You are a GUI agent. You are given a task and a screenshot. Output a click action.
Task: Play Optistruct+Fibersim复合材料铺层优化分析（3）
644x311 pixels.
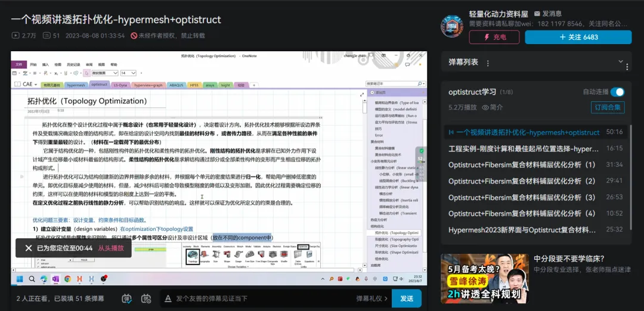(x=536, y=197)
